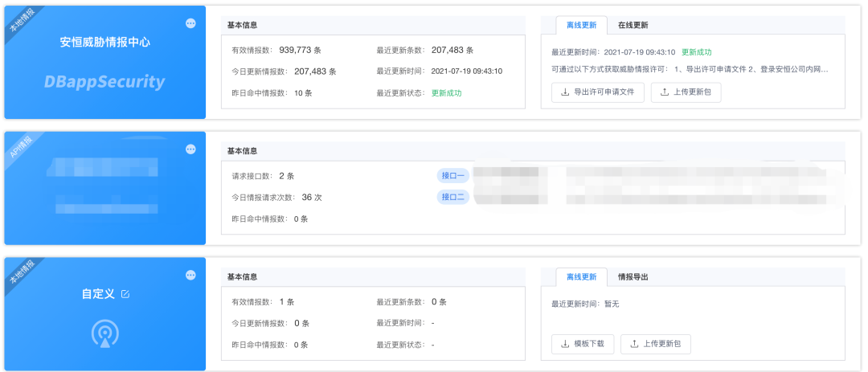
Task: Click the 安恒威胁情报中心 card title
Action: point(104,42)
